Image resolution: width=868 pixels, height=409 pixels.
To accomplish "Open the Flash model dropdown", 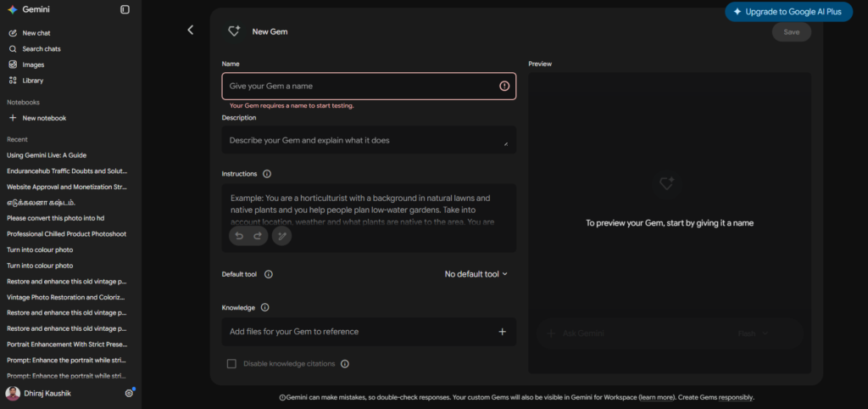I will (x=753, y=333).
